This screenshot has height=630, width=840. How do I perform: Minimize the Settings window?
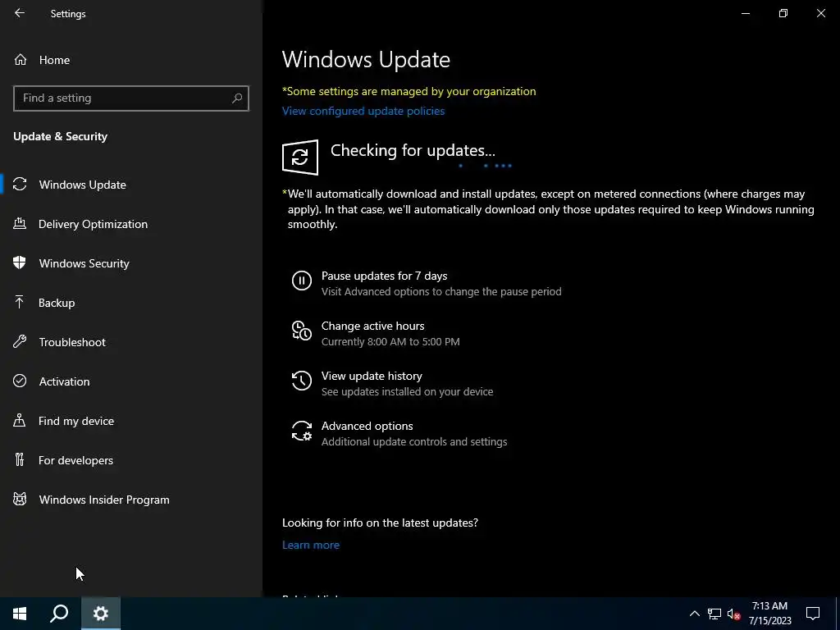click(745, 13)
